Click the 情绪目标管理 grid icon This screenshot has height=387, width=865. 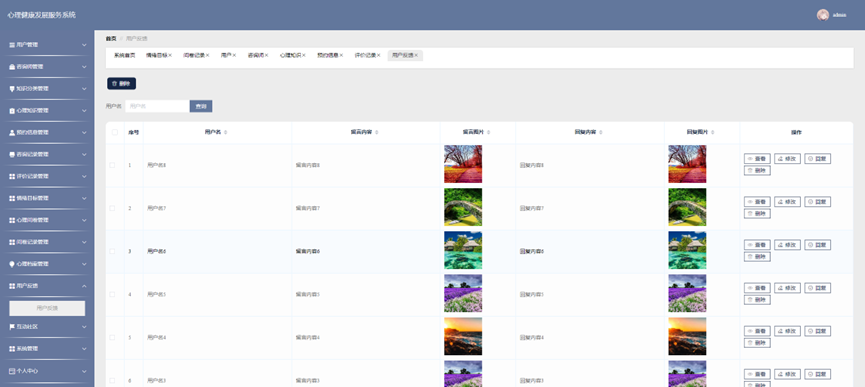tap(12, 198)
